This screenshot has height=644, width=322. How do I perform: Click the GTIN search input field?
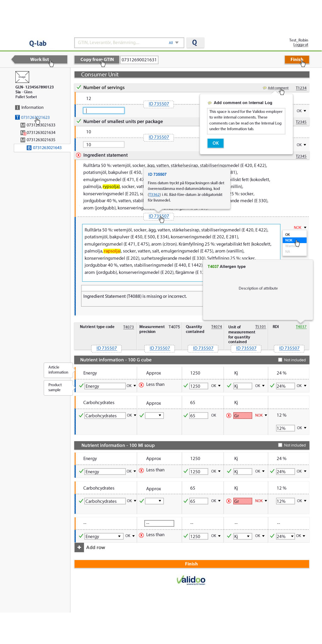121,43
